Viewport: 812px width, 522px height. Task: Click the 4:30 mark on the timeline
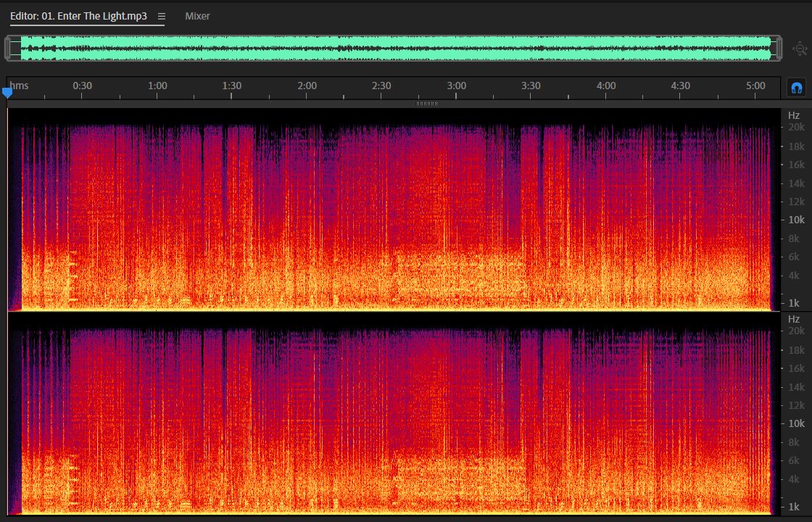[x=681, y=86]
